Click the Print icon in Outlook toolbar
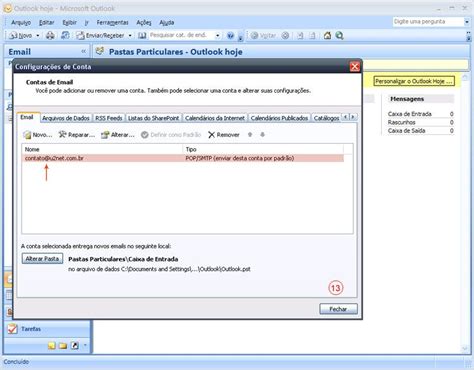Screen dimensions: 474x370 point(50,35)
